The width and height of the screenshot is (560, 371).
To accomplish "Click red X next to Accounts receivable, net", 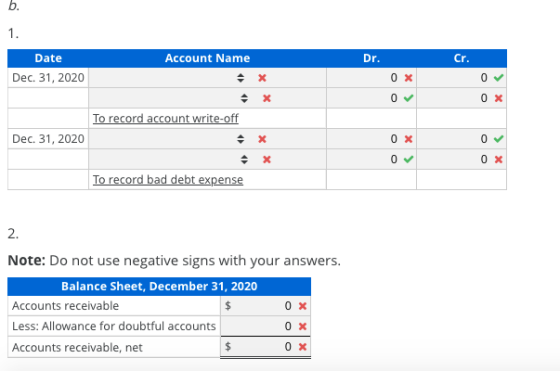I will [302, 347].
